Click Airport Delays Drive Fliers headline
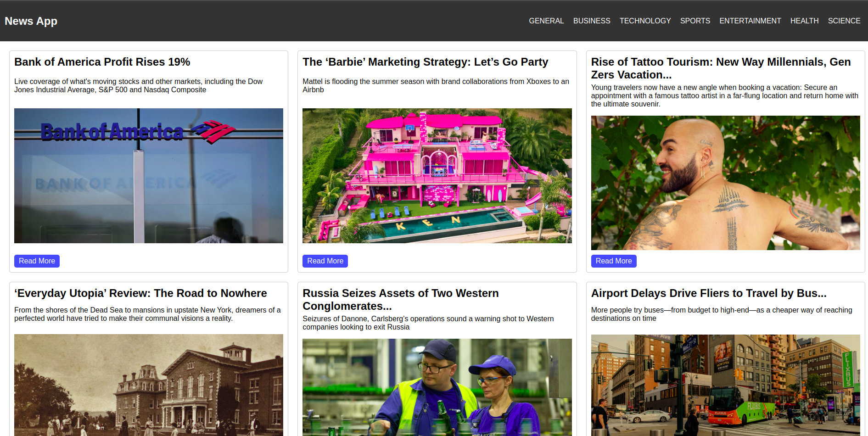 [x=709, y=293]
